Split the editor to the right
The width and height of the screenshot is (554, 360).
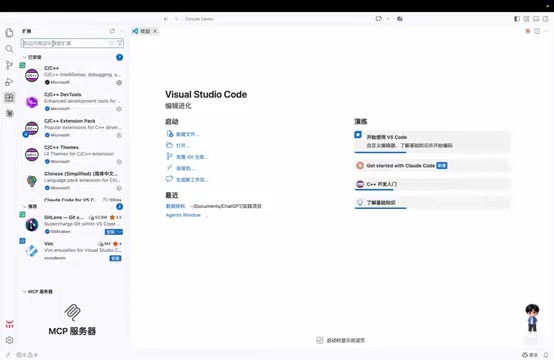pos(537,31)
